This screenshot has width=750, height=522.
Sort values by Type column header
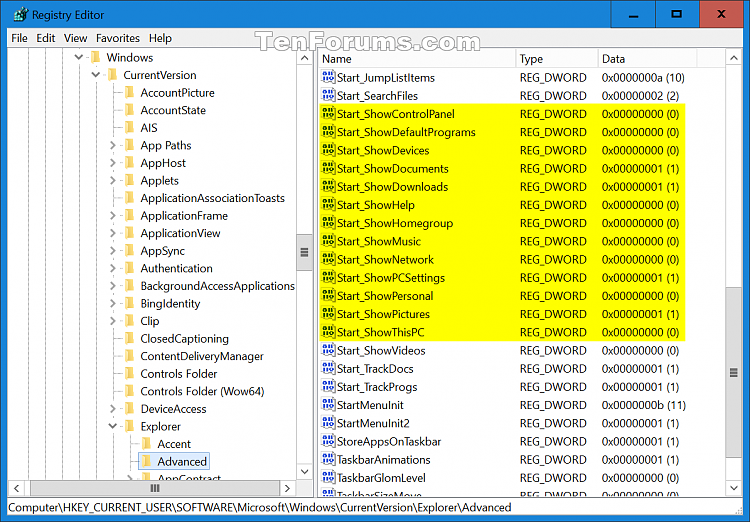(x=557, y=59)
